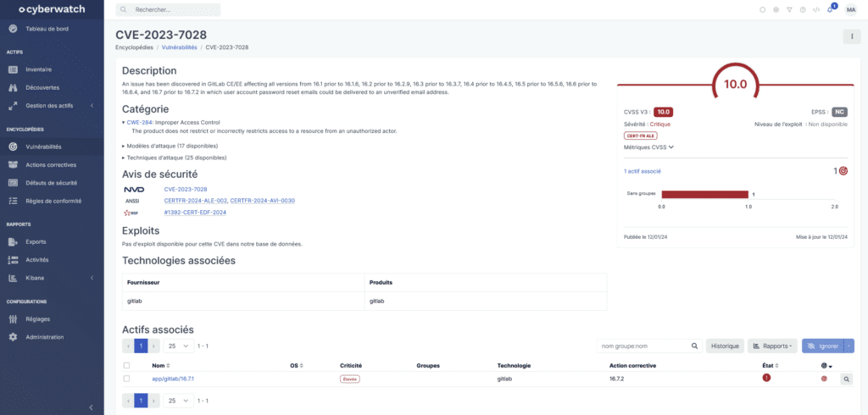Image resolution: width=868 pixels, height=415 pixels.
Task: Click the cyberwatch logo
Action: click(50, 9)
